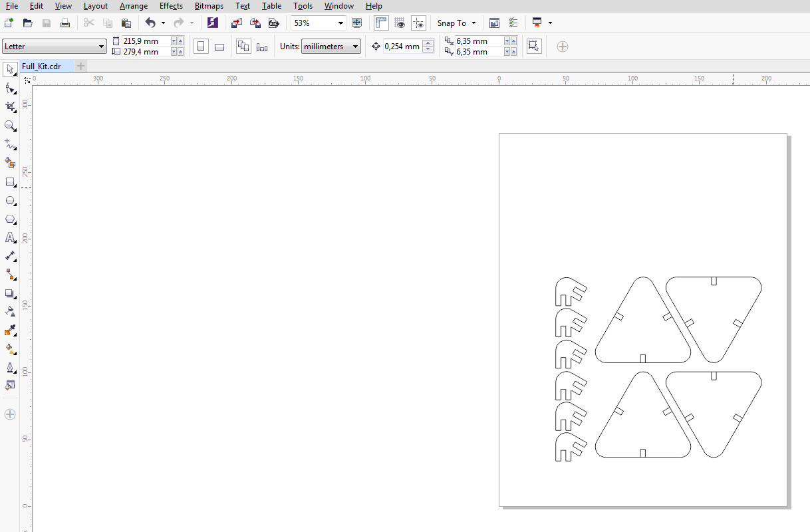The width and height of the screenshot is (810, 532).
Task: Open the Layout menu
Action: tap(96, 6)
